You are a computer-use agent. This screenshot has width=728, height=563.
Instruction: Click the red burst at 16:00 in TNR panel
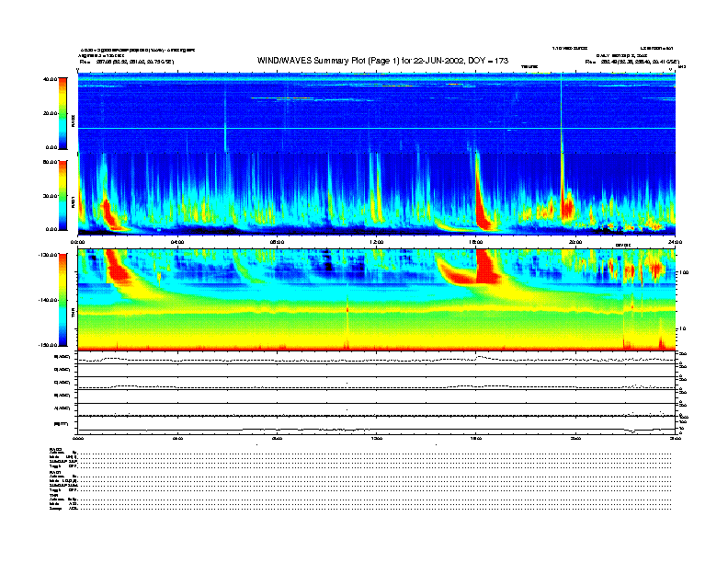(x=487, y=266)
